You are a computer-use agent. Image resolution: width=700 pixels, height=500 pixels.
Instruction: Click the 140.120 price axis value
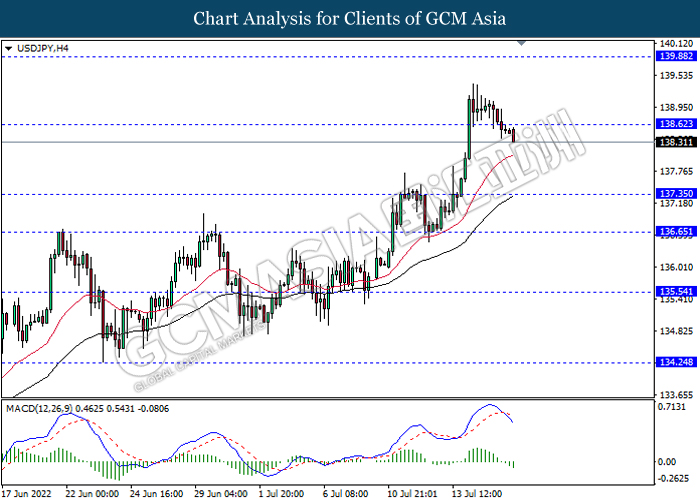[676, 44]
